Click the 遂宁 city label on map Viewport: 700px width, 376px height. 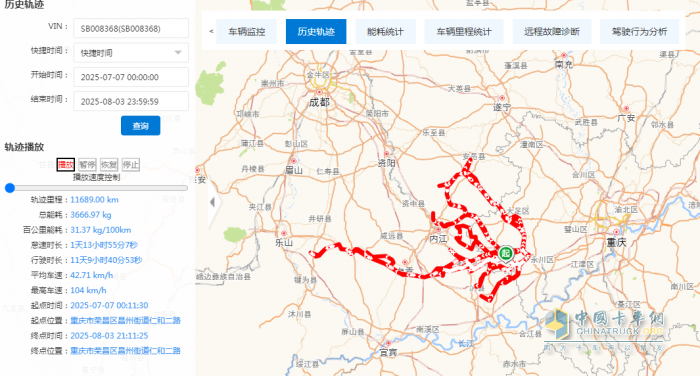[x=502, y=108]
